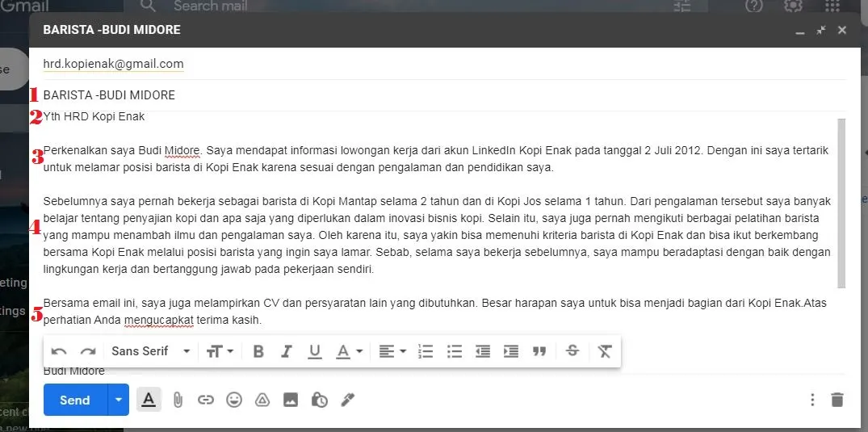This screenshot has height=432, width=868.
Task: Open the send options arrow next to Send
Action: point(118,400)
